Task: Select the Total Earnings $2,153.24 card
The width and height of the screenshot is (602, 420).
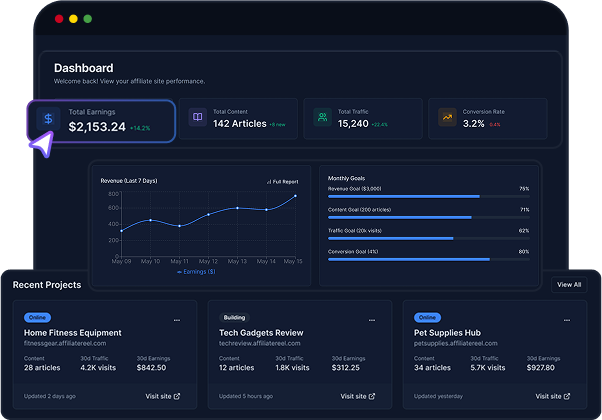Action: pos(101,121)
